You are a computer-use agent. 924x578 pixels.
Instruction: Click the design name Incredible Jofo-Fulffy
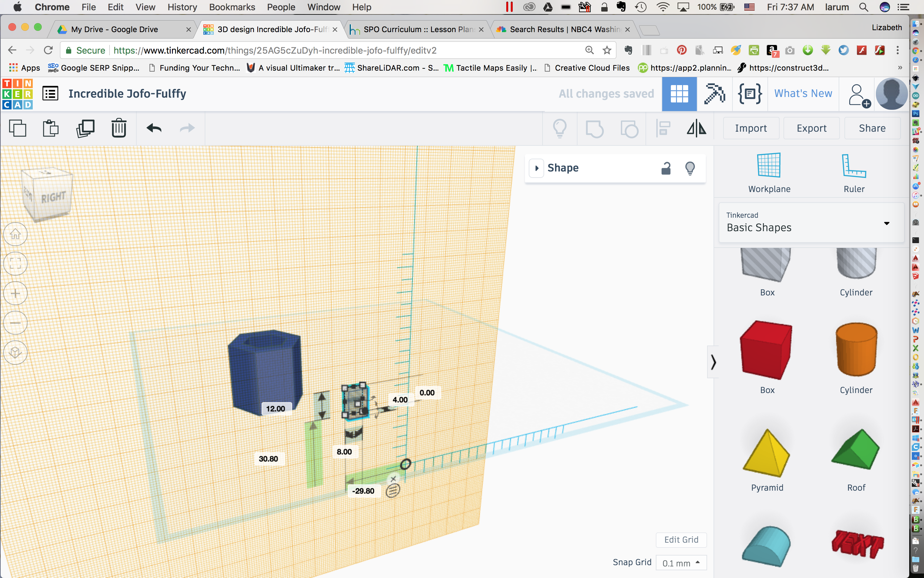[127, 94]
